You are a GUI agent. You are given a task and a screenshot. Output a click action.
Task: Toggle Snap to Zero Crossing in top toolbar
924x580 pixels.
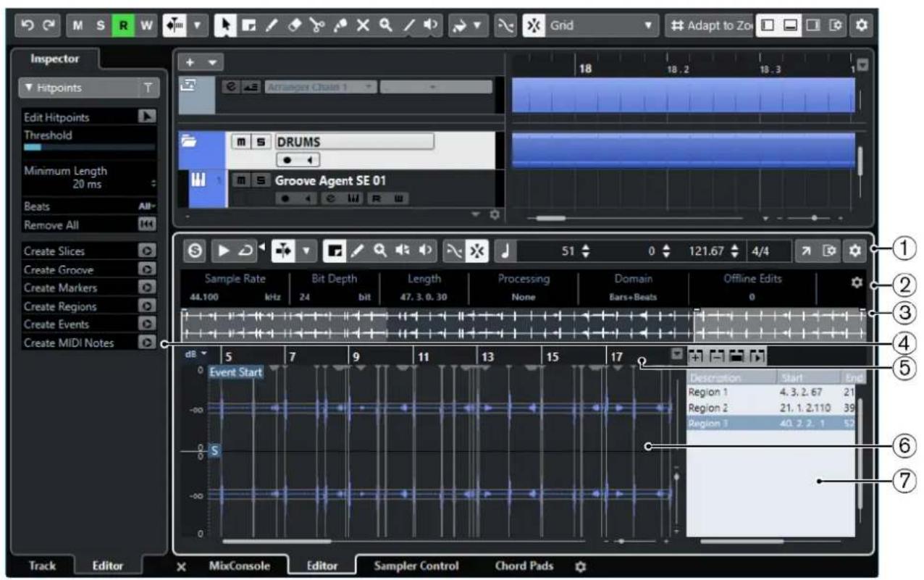pos(505,25)
